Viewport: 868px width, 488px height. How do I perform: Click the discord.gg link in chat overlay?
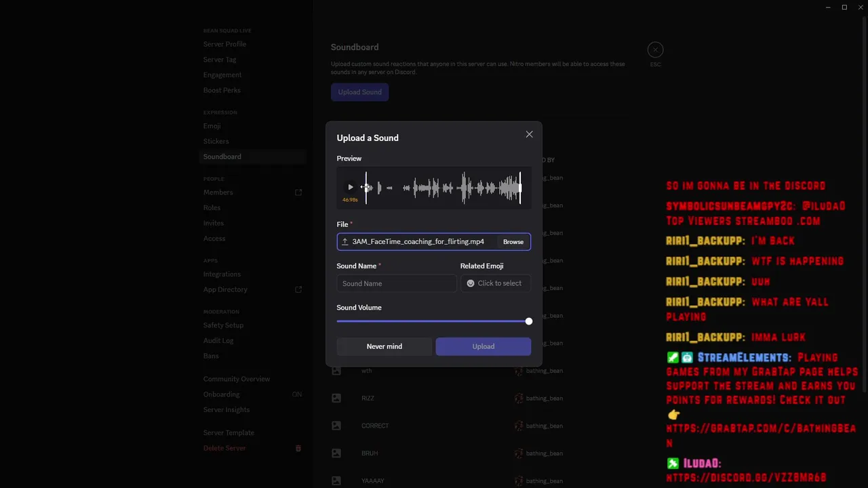pyautogui.click(x=746, y=477)
